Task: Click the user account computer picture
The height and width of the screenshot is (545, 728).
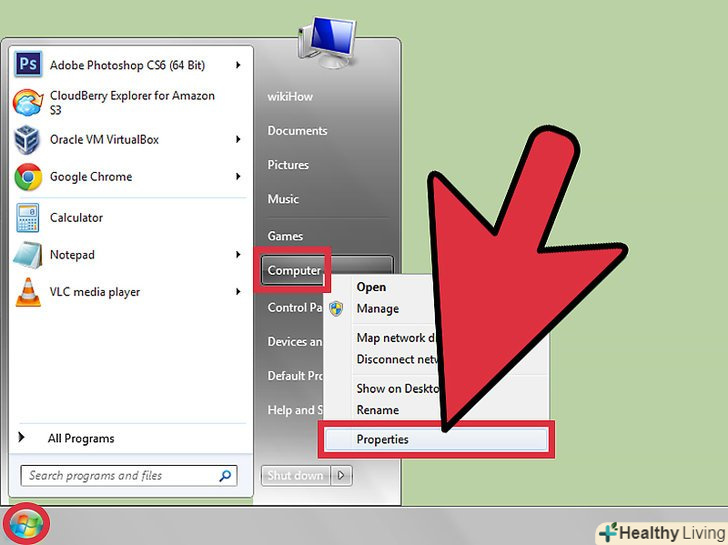Action: pyautogui.click(x=328, y=42)
